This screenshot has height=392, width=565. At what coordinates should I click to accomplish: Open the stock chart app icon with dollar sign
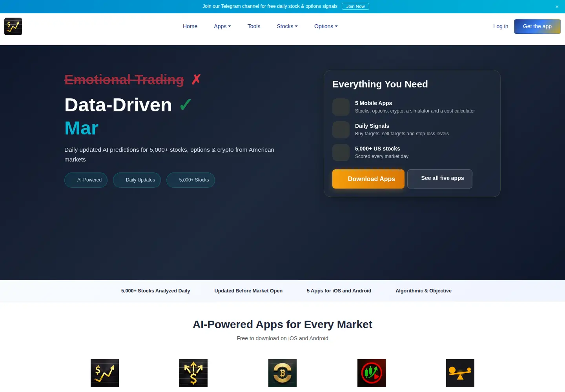[x=105, y=373]
